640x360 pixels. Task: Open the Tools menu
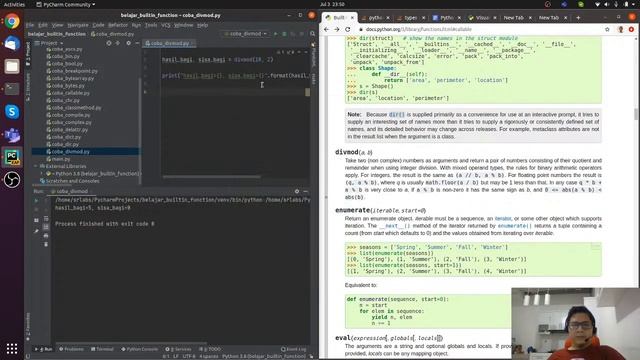(151, 25)
